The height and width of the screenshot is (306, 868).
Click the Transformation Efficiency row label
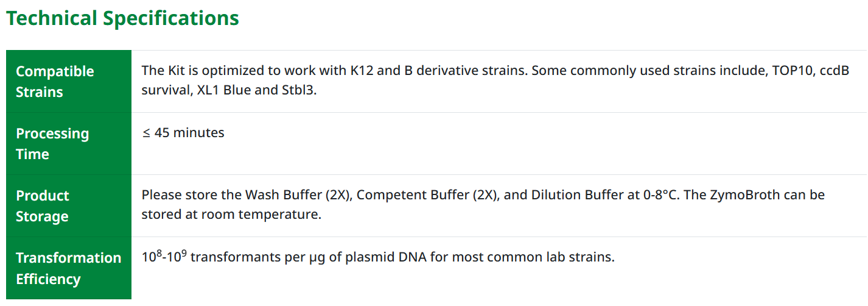(68, 268)
